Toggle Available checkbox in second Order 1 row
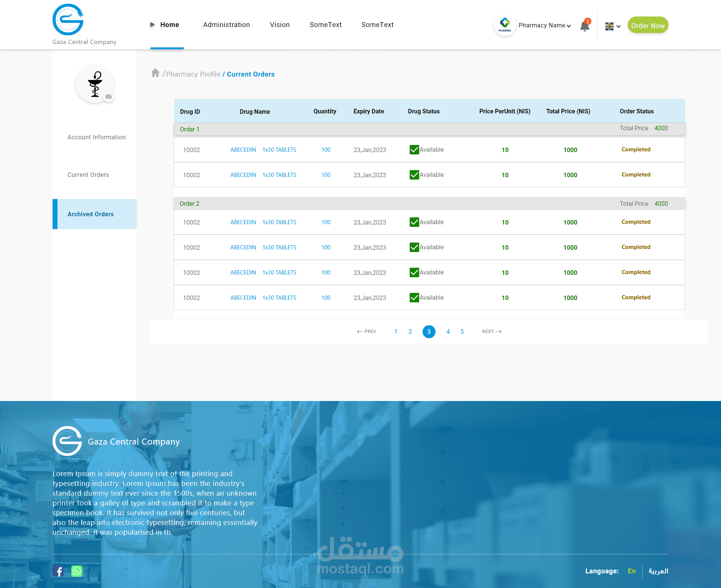The height and width of the screenshot is (588, 721). (x=414, y=175)
